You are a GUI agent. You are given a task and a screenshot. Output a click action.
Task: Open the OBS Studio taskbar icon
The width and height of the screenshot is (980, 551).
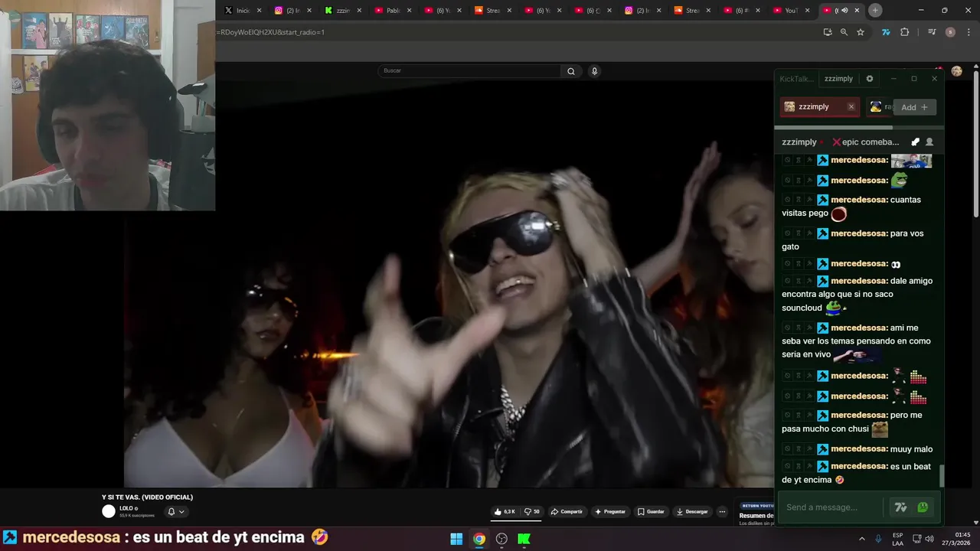[501, 539]
